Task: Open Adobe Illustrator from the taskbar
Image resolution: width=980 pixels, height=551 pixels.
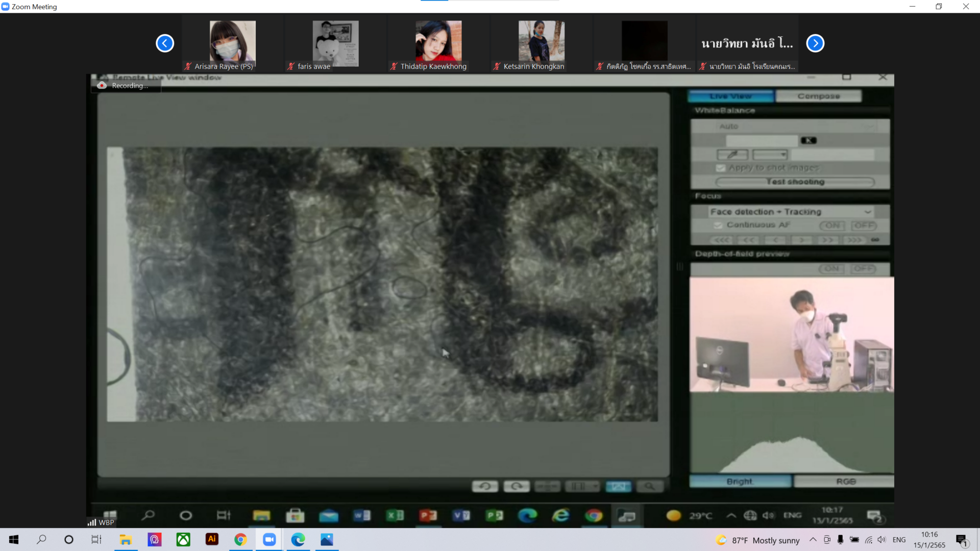Action: coord(212,539)
